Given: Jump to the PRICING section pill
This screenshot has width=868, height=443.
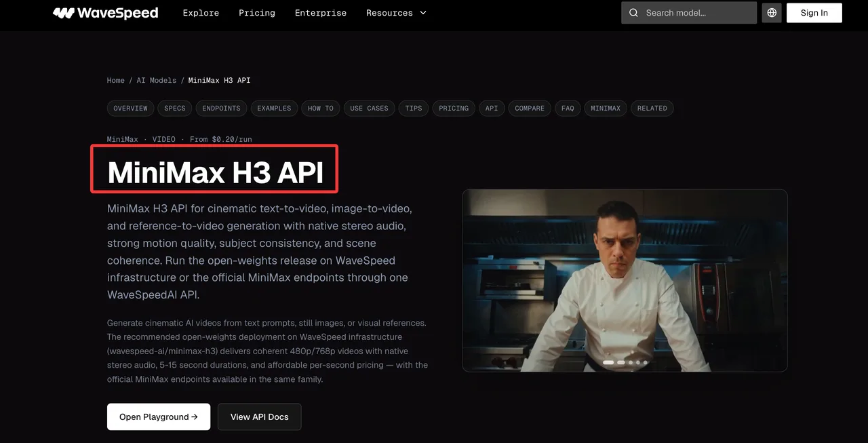Looking at the screenshot, I should 454,108.
